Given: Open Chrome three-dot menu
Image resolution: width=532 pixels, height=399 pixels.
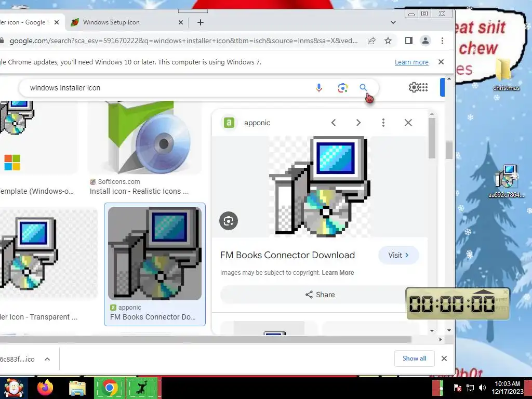Looking at the screenshot, I should point(442,41).
